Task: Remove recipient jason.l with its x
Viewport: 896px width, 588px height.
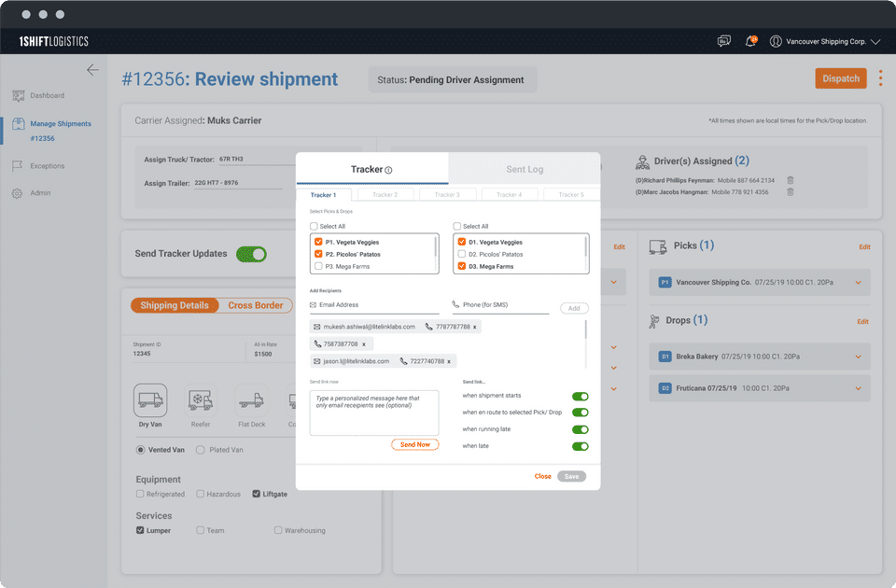Action: (449, 361)
